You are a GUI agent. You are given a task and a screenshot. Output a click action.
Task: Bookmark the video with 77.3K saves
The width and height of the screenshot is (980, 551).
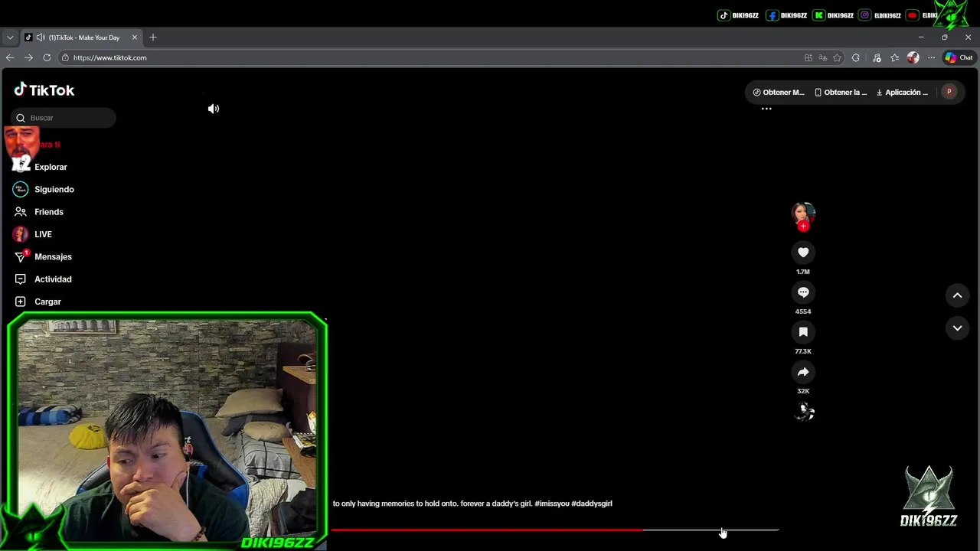(803, 332)
